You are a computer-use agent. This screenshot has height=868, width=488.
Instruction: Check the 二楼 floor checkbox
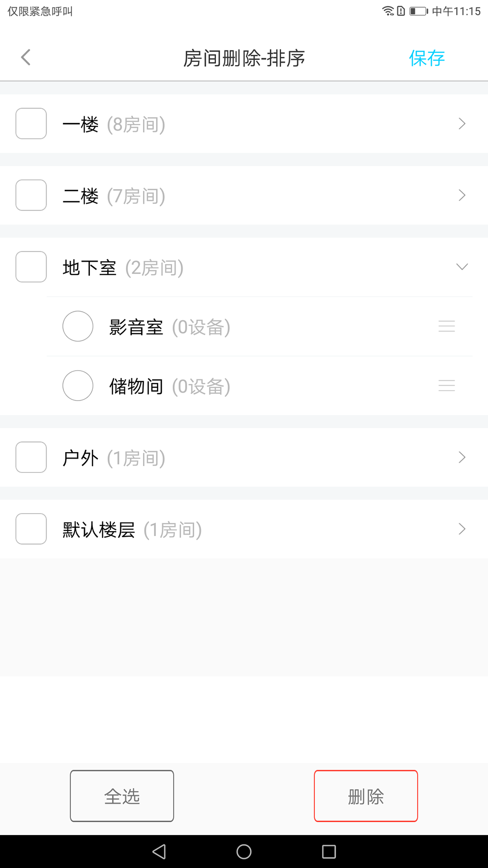pyautogui.click(x=31, y=195)
